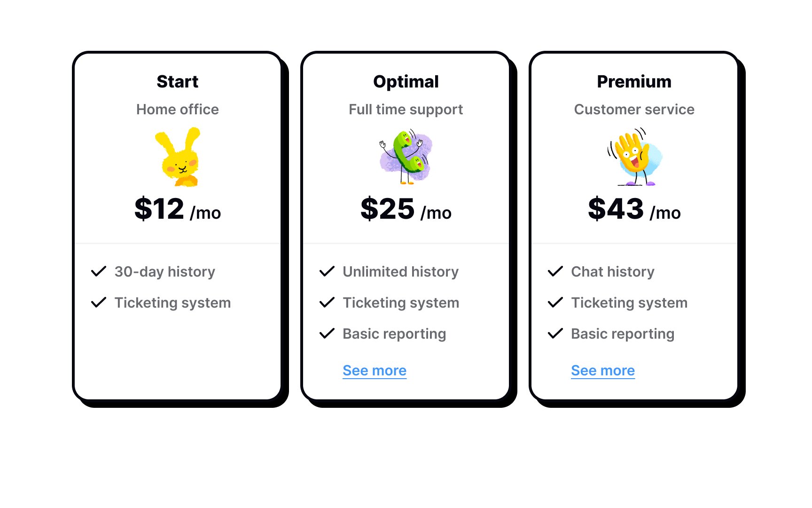Click checkmark next to Premium's Basic reporting

point(555,333)
